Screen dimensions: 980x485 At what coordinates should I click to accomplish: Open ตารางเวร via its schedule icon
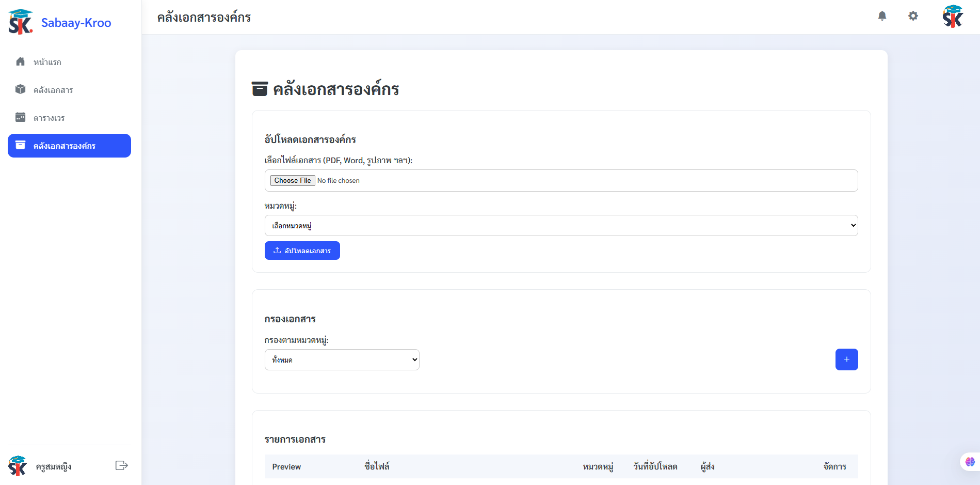tap(20, 117)
